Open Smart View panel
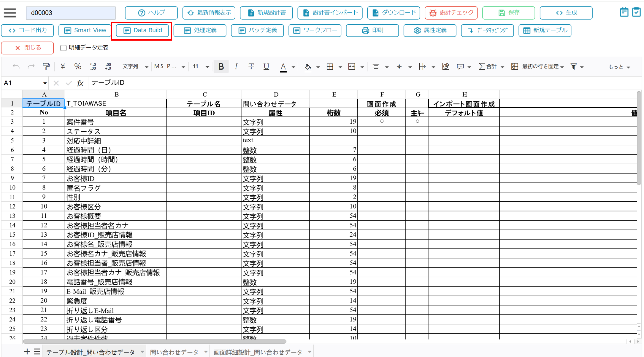Image resolution: width=644 pixels, height=357 pixels. 85,30
